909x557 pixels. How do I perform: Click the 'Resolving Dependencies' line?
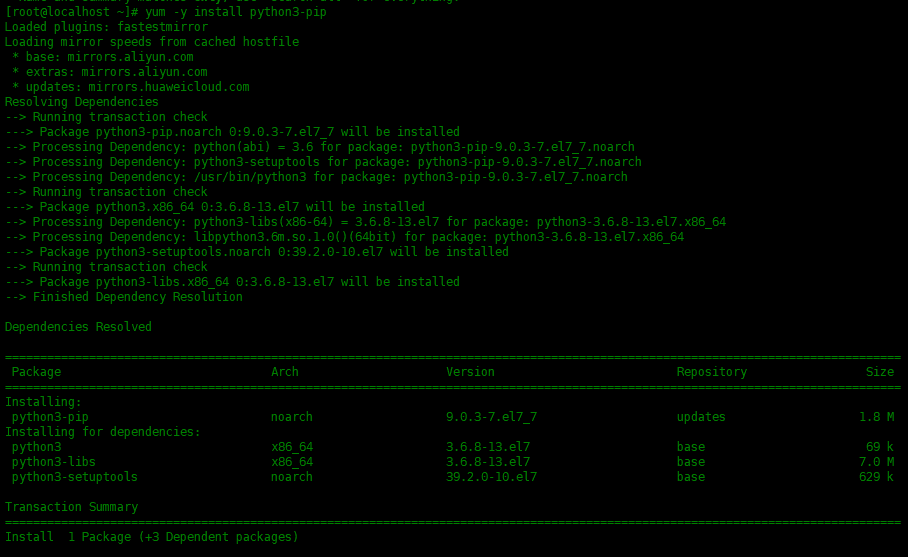[x=82, y=102]
